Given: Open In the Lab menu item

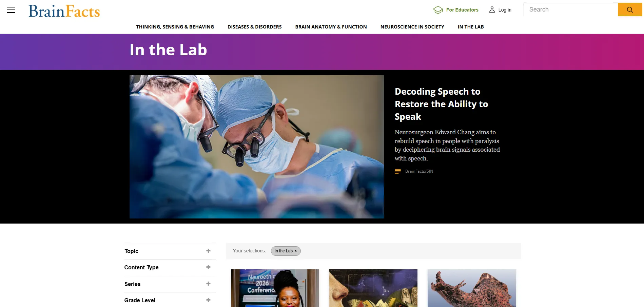Looking at the screenshot, I should click(x=471, y=27).
